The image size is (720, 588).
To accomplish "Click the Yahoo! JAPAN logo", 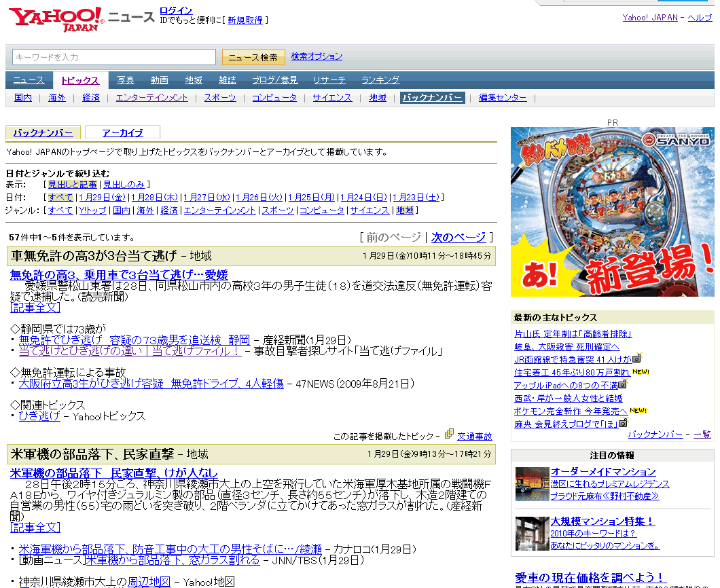I will pyautogui.click(x=56, y=19).
